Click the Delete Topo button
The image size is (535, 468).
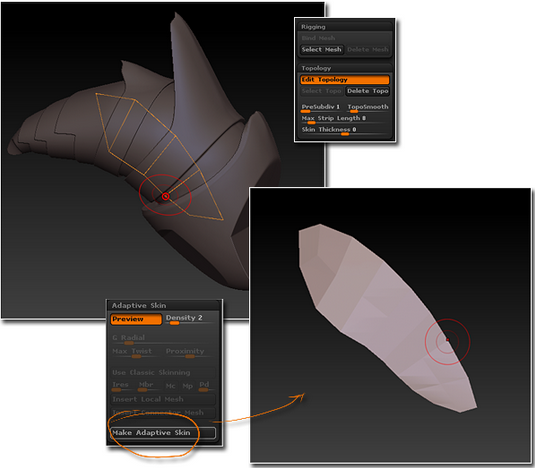point(367,91)
